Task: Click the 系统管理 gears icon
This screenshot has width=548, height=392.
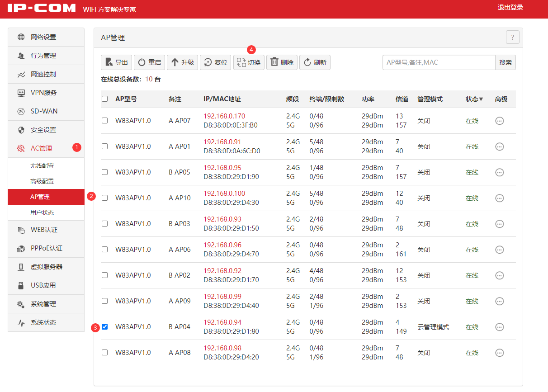Action: tap(21, 304)
